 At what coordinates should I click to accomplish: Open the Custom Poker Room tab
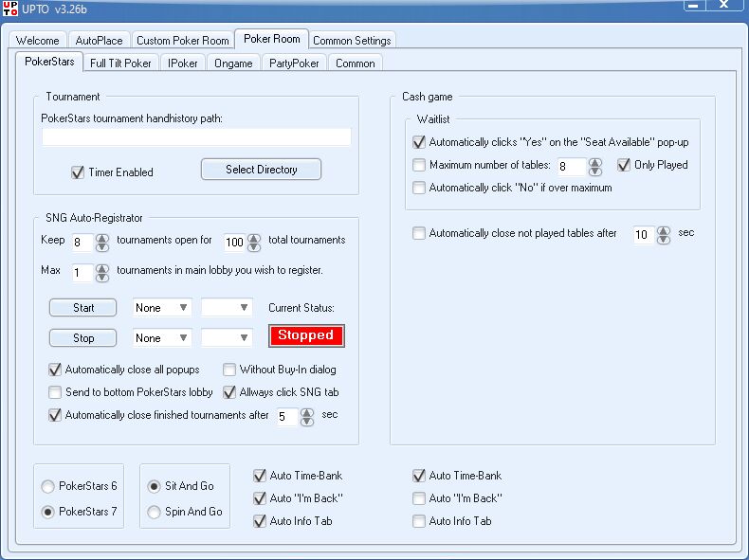tap(182, 40)
